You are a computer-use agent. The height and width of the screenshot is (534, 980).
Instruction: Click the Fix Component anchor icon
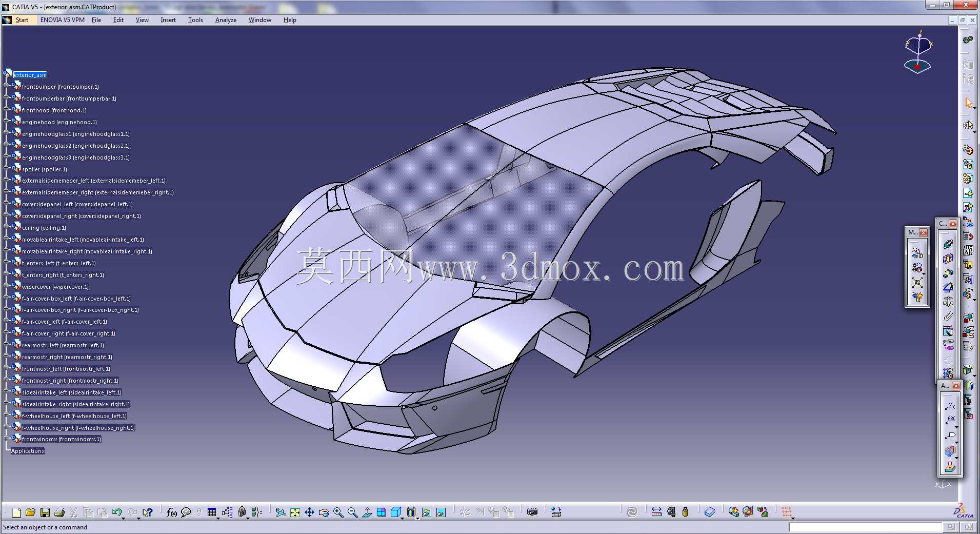tap(948, 302)
